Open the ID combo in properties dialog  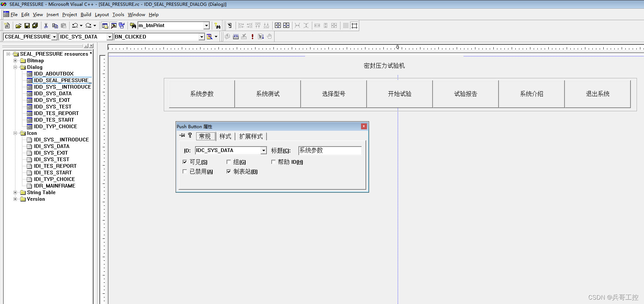[x=264, y=151]
